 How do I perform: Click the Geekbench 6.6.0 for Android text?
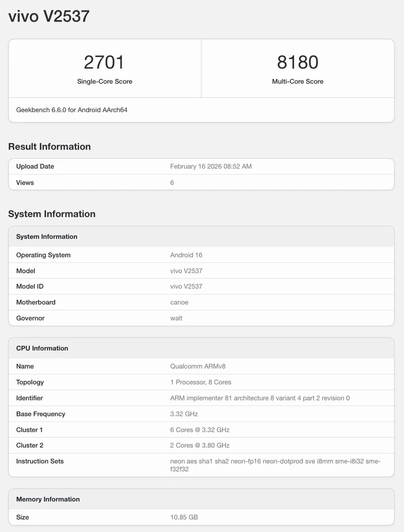tap(72, 110)
